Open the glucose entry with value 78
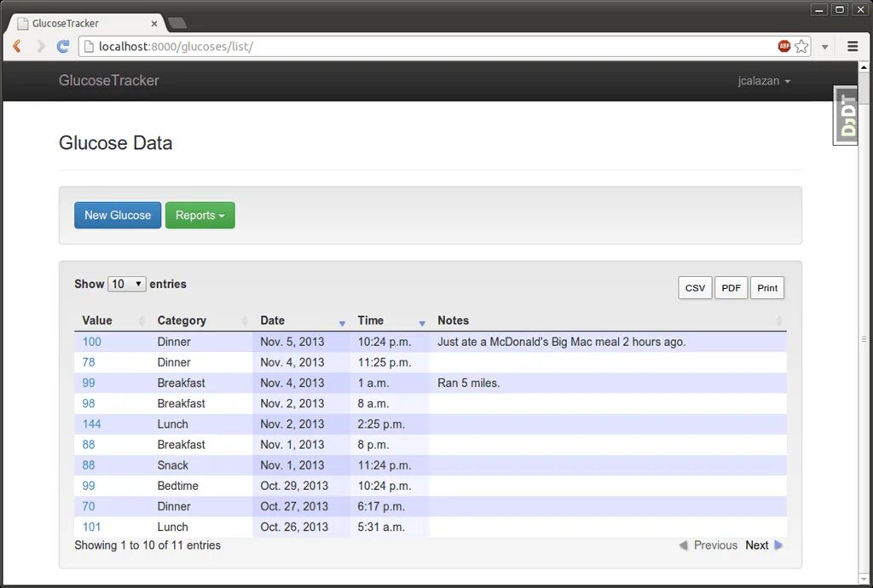This screenshot has height=588, width=873. pyautogui.click(x=89, y=362)
